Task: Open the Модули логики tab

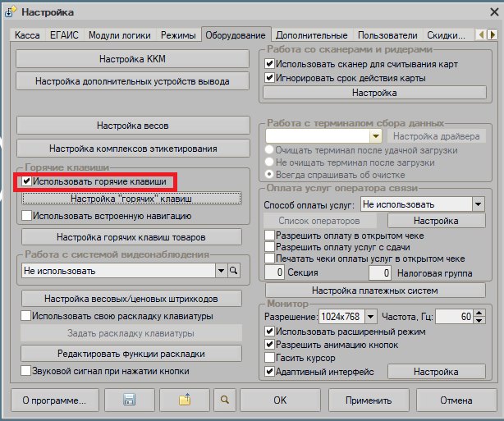Action: click(120, 35)
